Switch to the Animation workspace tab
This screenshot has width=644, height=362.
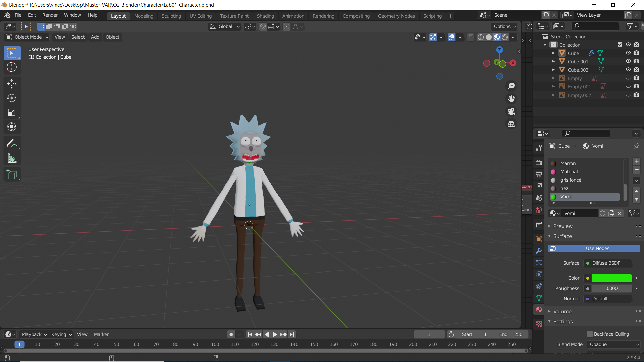pyautogui.click(x=293, y=16)
